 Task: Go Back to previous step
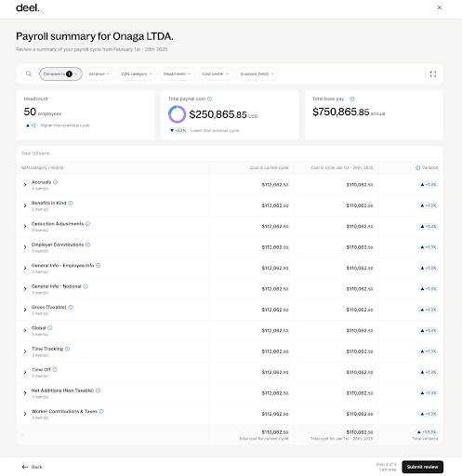tap(33, 467)
